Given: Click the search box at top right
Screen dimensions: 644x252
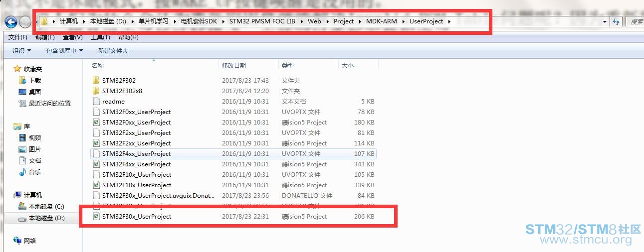Looking at the screenshot, I should click(x=634, y=21).
